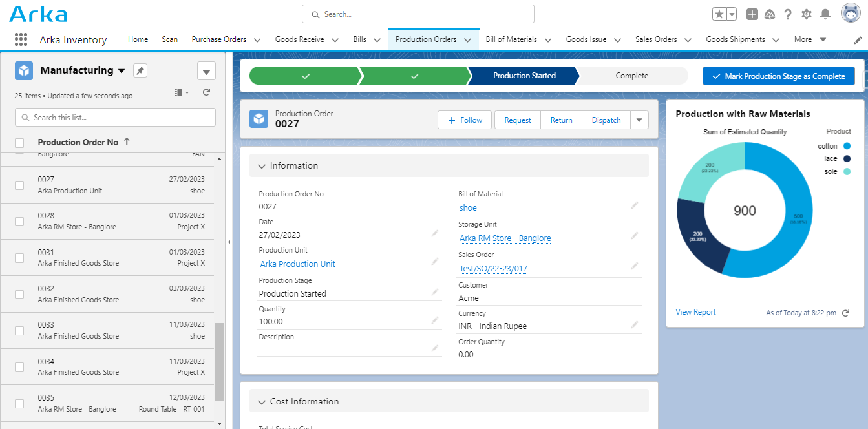Open the shoe Bill of Material link
Image resolution: width=868 pixels, height=429 pixels.
click(x=467, y=207)
